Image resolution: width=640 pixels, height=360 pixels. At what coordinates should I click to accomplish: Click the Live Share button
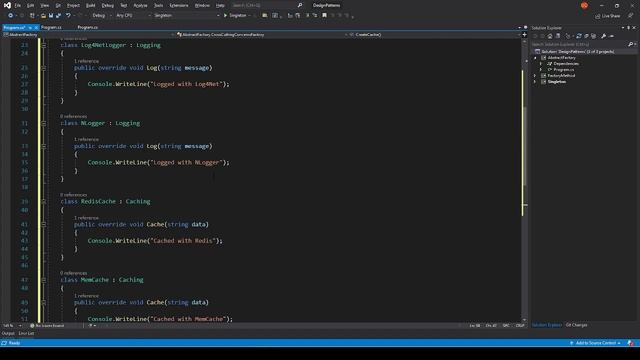[x=607, y=16]
